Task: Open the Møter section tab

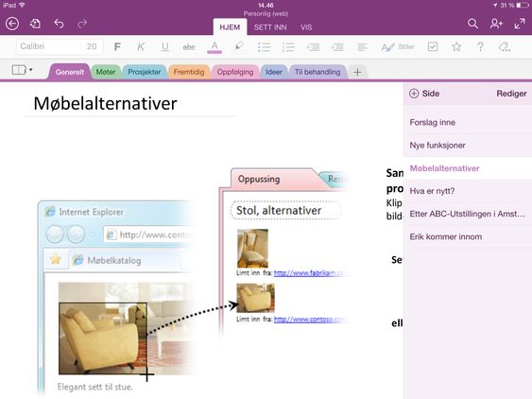Action: (x=106, y=72)
